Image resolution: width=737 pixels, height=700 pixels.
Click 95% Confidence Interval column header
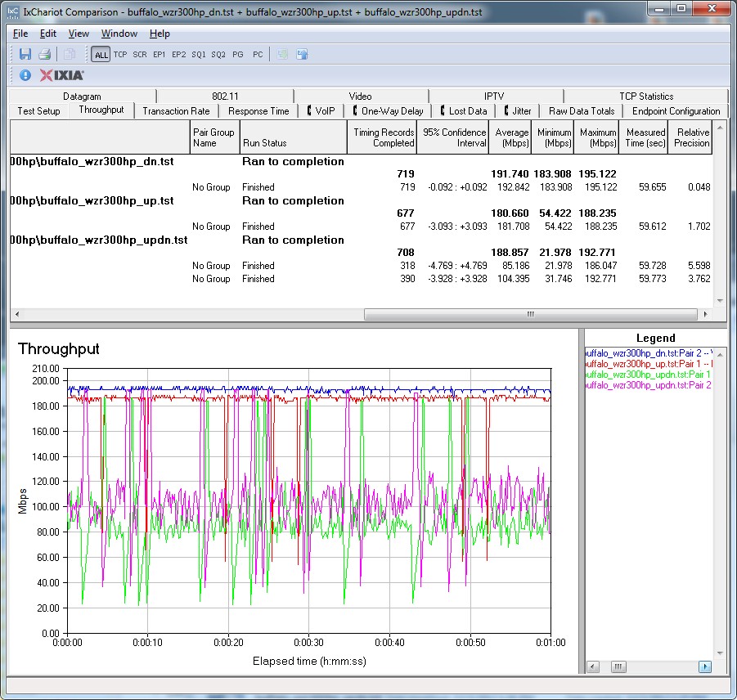coord(452,137)
